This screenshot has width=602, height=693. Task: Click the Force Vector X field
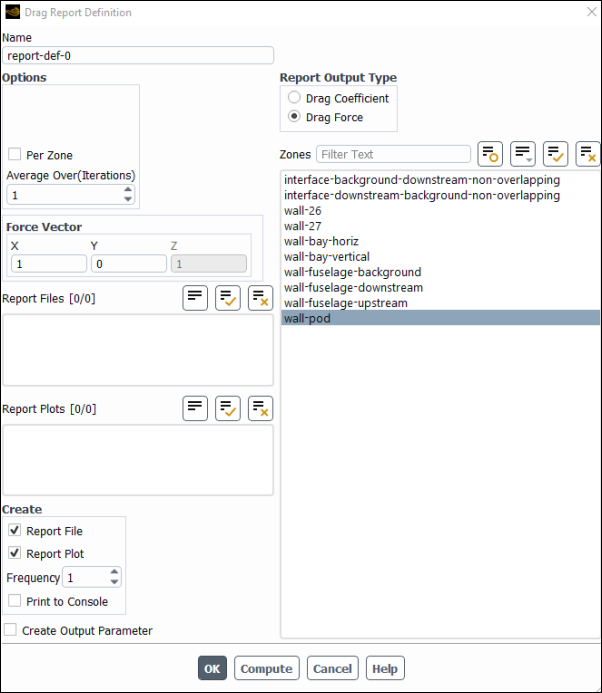pos(49,264)
